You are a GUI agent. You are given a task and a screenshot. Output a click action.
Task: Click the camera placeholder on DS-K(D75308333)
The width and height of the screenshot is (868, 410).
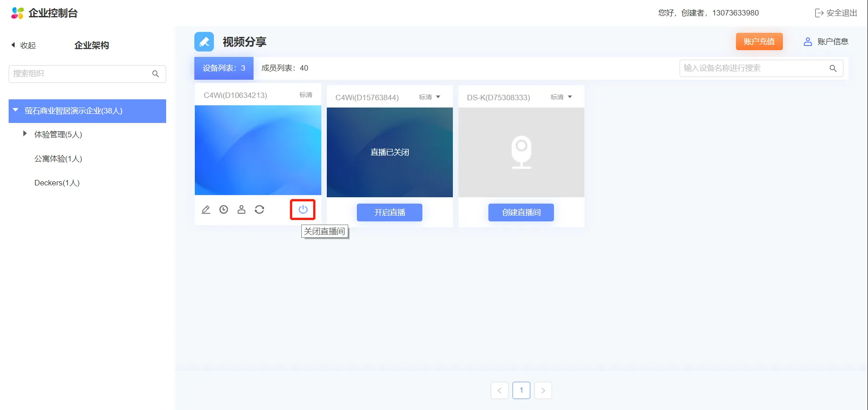click(521, 153)
